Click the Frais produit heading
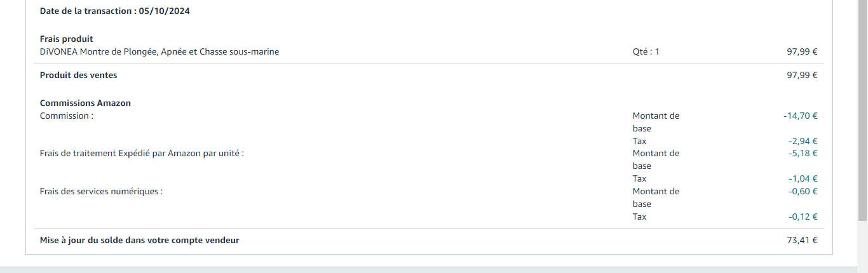Screen dimensions: 868x273 coord(67,39)
